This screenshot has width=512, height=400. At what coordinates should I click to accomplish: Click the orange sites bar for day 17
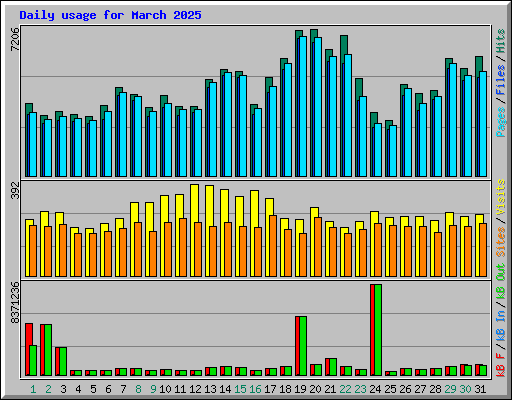point(273,246)
